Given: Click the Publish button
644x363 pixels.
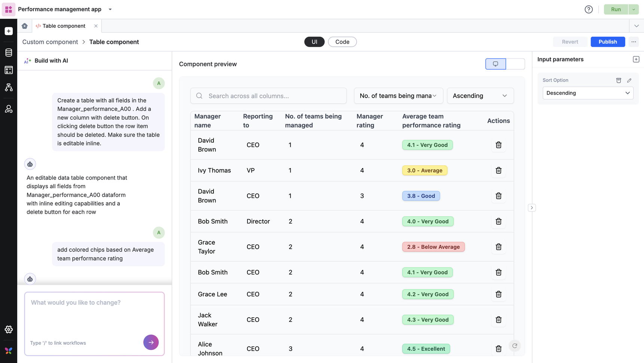Looking at the screenshot, I should (x=607, y=42).
